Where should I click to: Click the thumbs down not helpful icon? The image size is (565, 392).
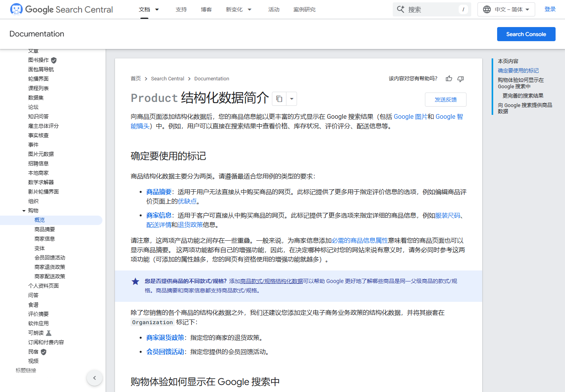(461, 79)
